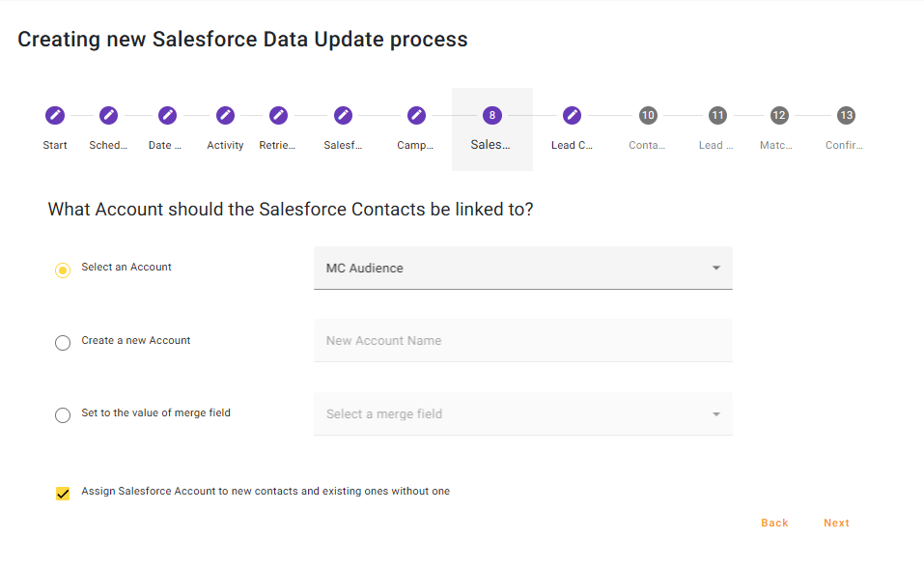Click the New Account Name input field
The image size is (924, 568).
pos(522,341)
